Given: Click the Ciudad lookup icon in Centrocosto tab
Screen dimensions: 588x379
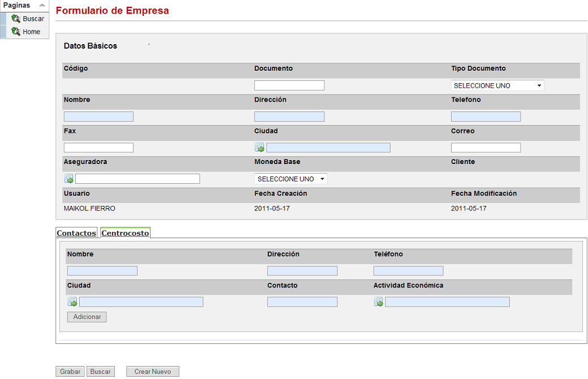Looking at the screenshot, I should pos(72,302).
